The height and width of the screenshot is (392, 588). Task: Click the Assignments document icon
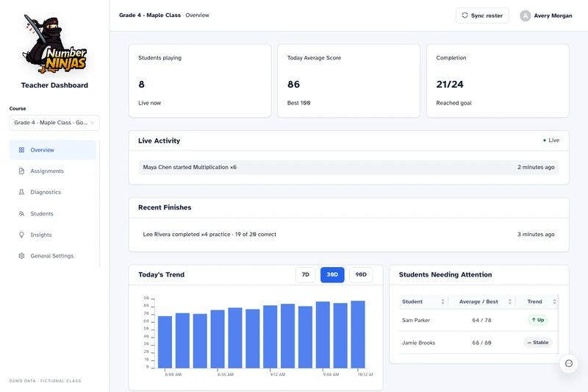pyautogui.click(x=21, y=171)
